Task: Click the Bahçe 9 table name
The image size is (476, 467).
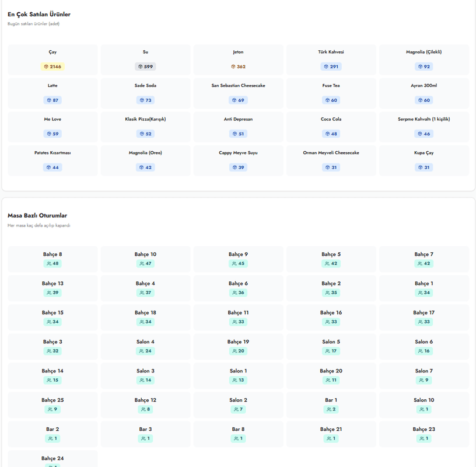Action: (238, 255)
